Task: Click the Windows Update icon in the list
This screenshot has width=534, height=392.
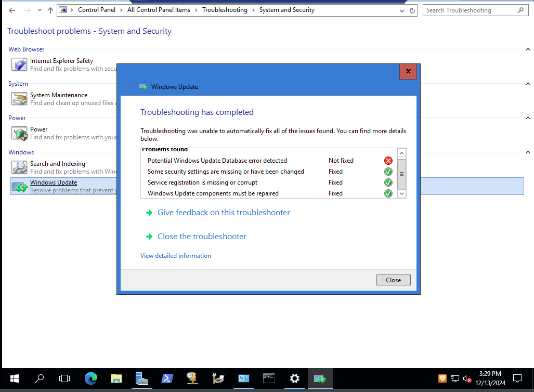Action: tap(20, 186)
